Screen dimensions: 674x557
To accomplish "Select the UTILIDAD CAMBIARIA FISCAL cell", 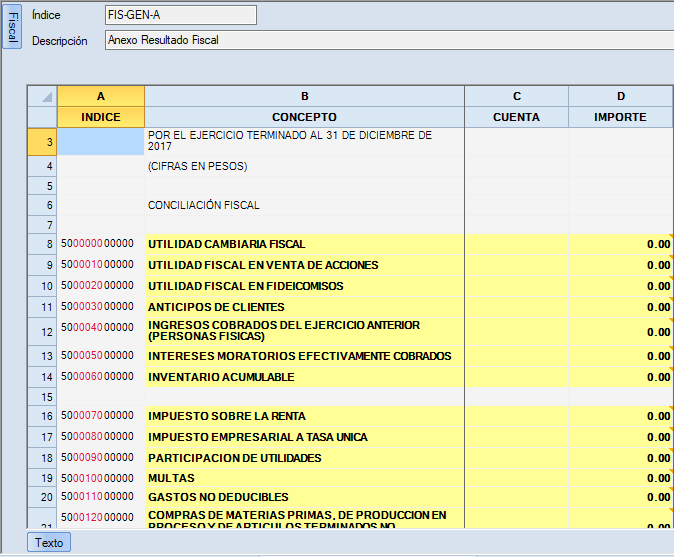I will point(304,244).
